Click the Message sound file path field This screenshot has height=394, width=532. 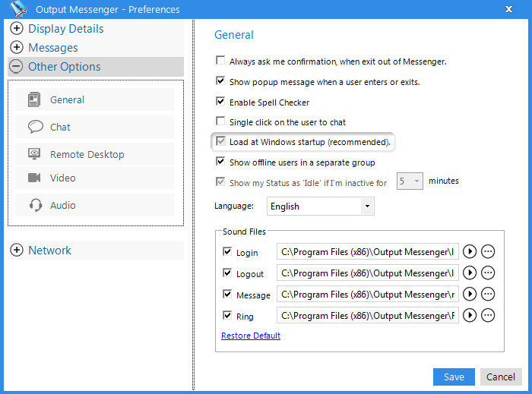[x=367, y=294]
